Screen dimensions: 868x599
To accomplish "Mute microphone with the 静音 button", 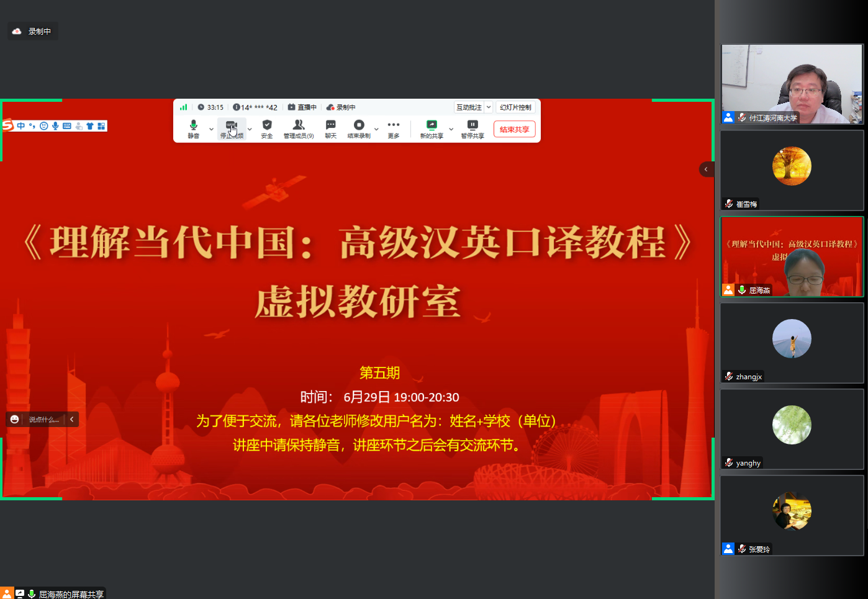I will point(193,128).
